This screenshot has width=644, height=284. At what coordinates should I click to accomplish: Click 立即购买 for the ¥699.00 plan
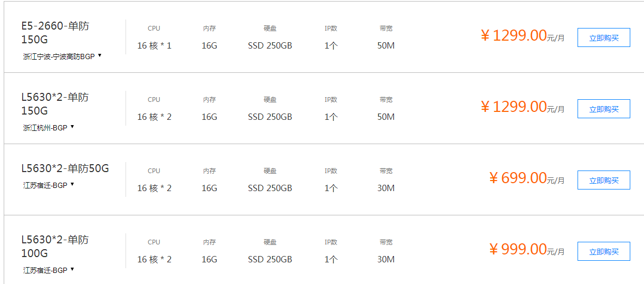tap(603, 180)
